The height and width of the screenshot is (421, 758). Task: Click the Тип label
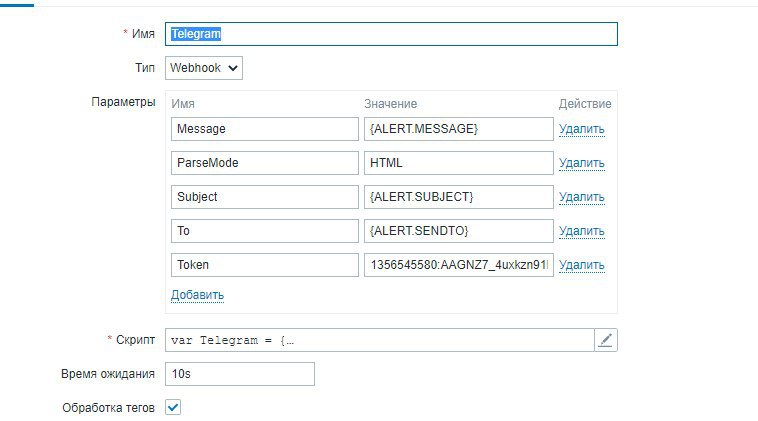[x=145, y=68]
